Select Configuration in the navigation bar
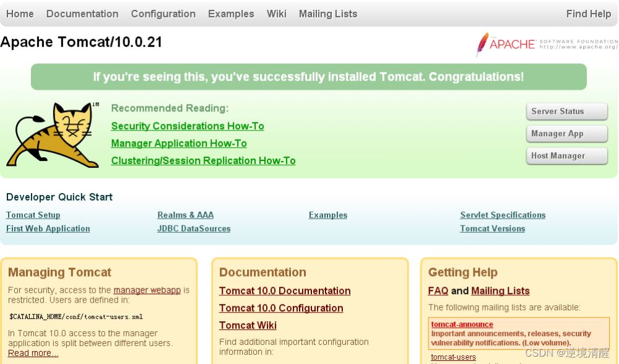The width and height of the screenshot is (619, 364). point(163,14)
